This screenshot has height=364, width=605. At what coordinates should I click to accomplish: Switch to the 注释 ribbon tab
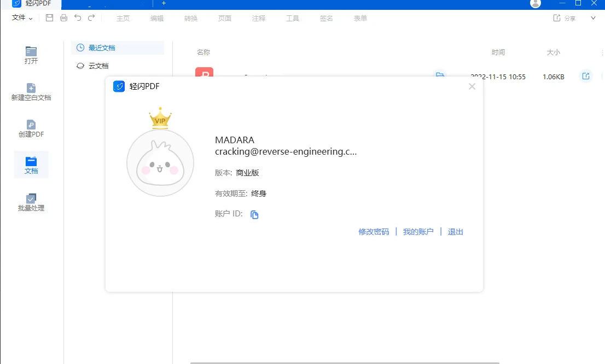coord(258,17)
